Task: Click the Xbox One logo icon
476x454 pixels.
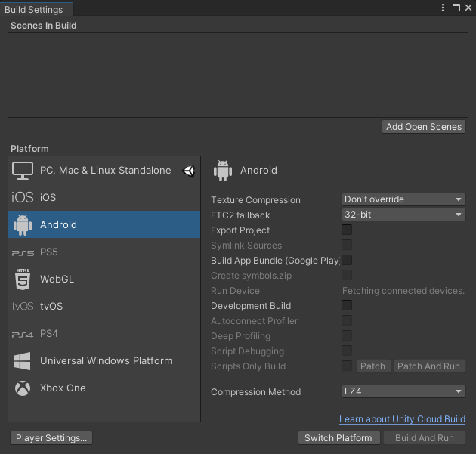Action: tap(23, 388)
